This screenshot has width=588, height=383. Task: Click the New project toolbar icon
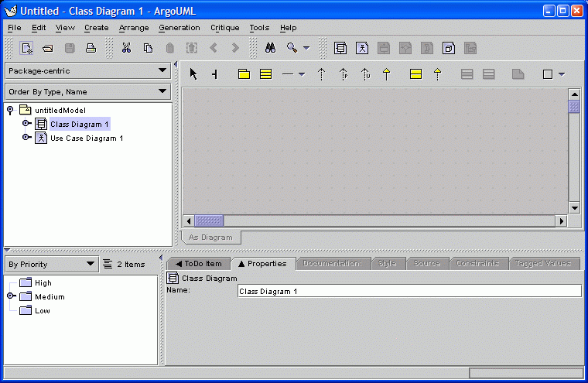(26, 48)
